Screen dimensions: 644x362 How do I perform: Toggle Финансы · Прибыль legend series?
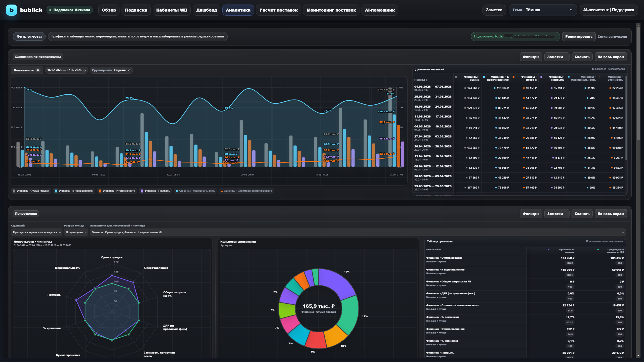tap(155, 191)
